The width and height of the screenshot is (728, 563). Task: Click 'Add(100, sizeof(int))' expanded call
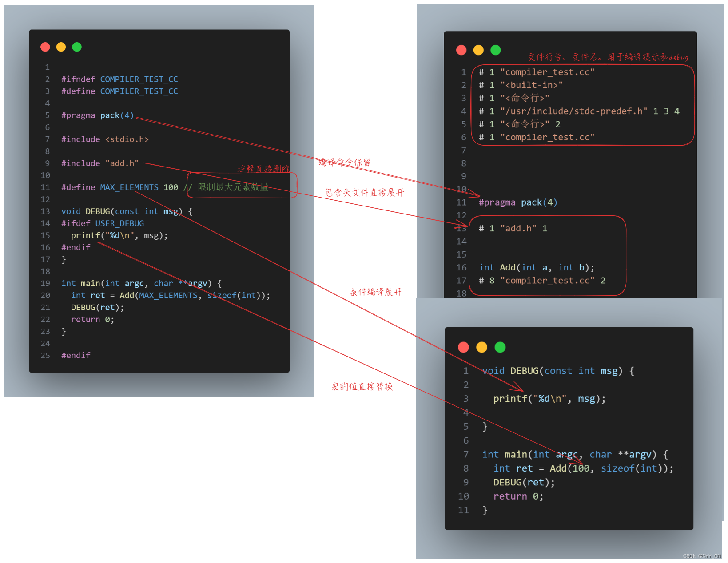[608, 468]
